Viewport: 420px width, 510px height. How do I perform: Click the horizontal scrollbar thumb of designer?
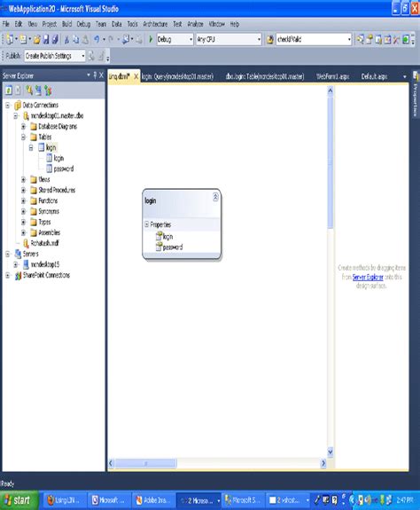[x=146, y=463]
